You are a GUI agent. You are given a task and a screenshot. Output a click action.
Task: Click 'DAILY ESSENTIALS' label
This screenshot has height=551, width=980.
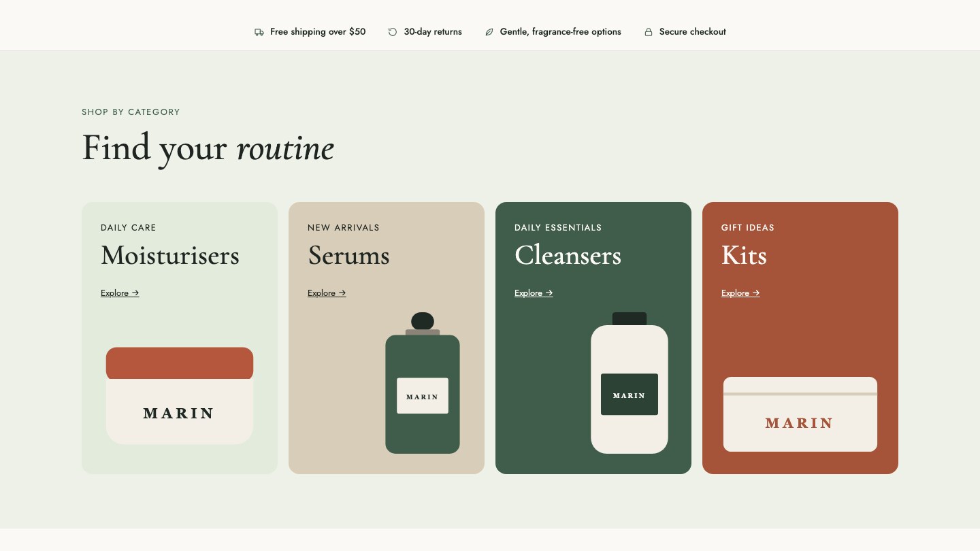[x=558, y=228]
